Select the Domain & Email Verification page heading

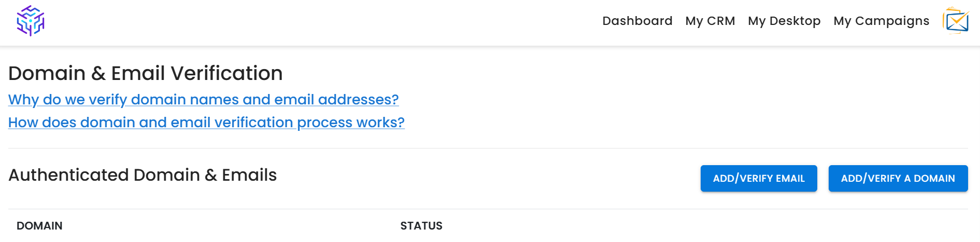[x=146, y=73]
